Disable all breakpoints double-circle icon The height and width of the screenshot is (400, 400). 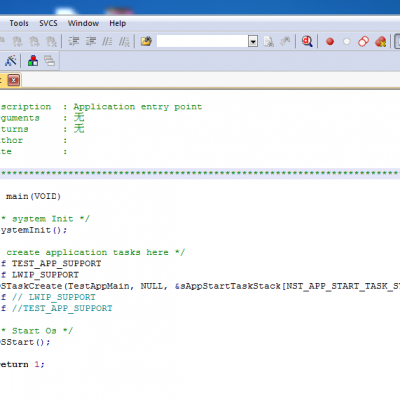363,42
